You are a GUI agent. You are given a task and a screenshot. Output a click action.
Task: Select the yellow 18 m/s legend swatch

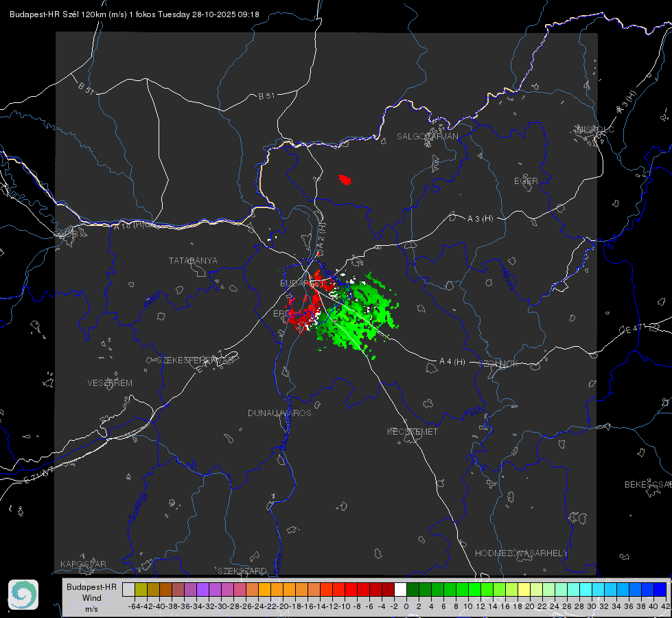pos(524,589)
